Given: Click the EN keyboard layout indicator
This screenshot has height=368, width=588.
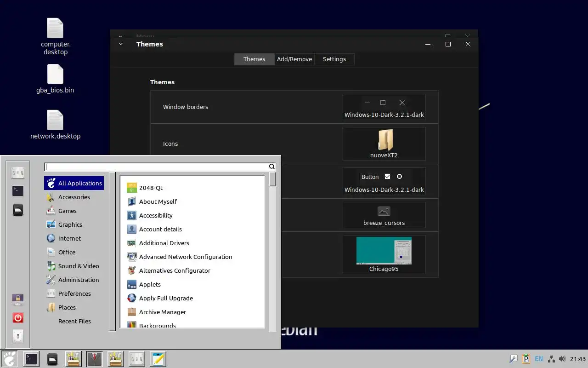Looking at the screenshot, I should coord(539,359).
